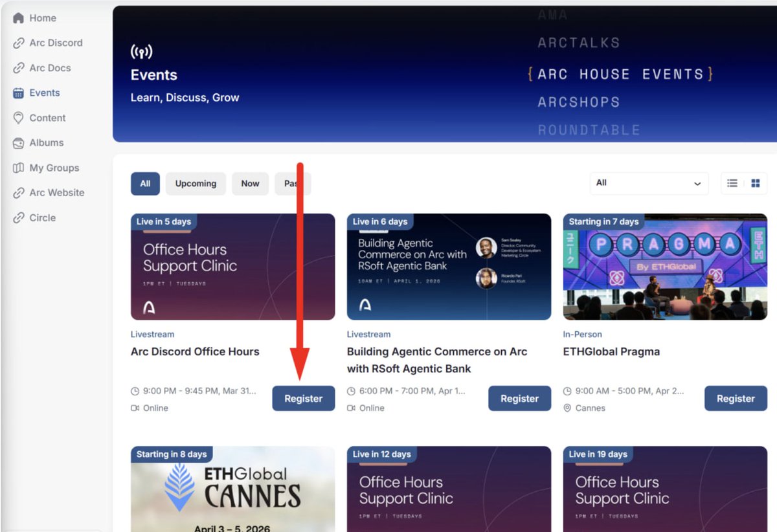Switch to grid view

point(756,183)
